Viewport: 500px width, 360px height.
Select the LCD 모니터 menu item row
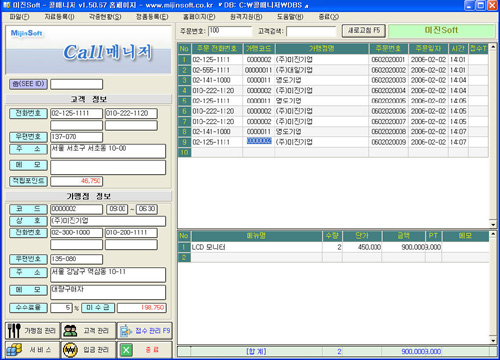click(333, 247)
